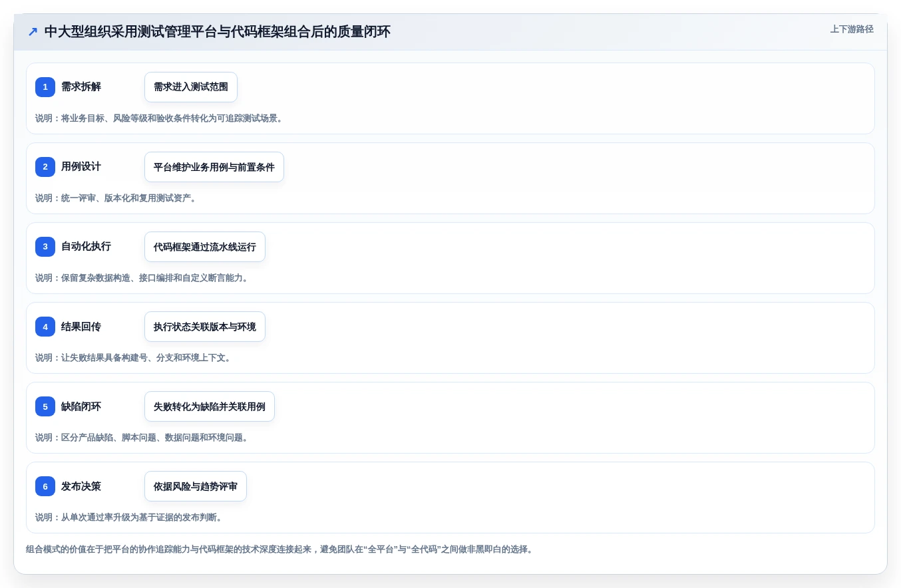
Task: Click description 将业务目标、风险等级和验收条件
Action: click(159, 118)
